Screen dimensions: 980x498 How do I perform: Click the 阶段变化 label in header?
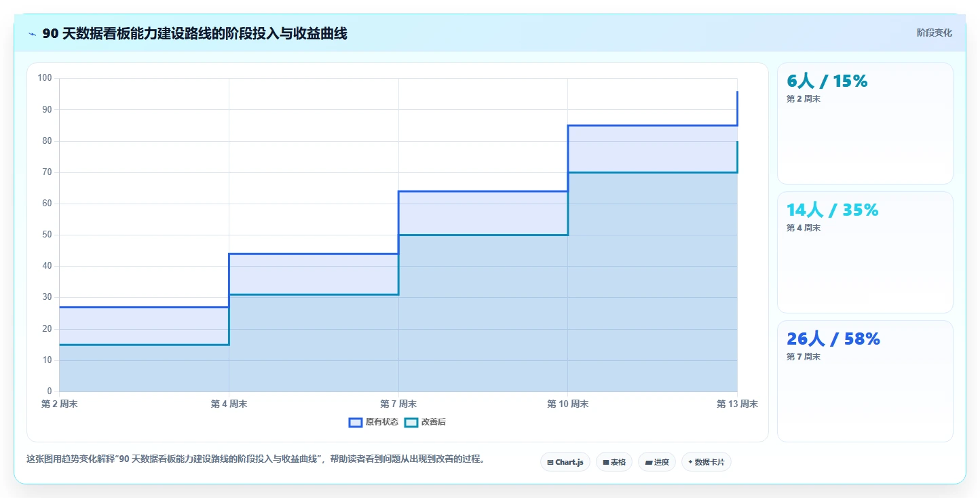(935, 33)
